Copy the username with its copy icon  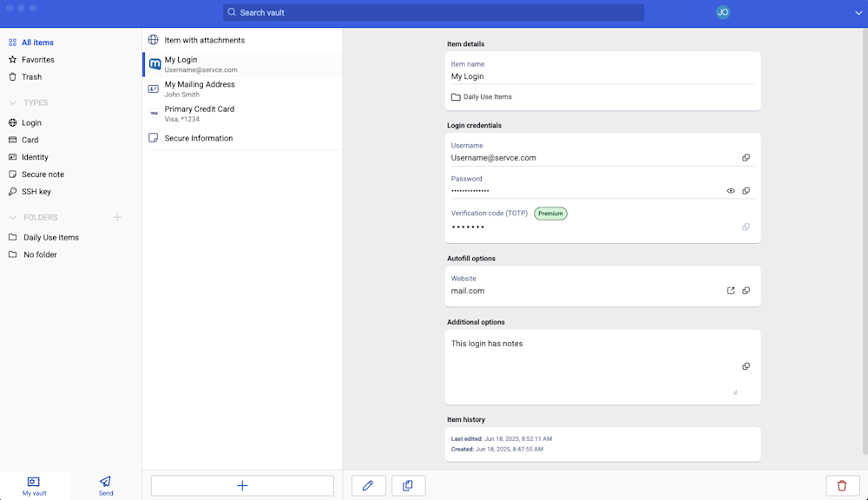pyautogui.click(x=746, y=158)
